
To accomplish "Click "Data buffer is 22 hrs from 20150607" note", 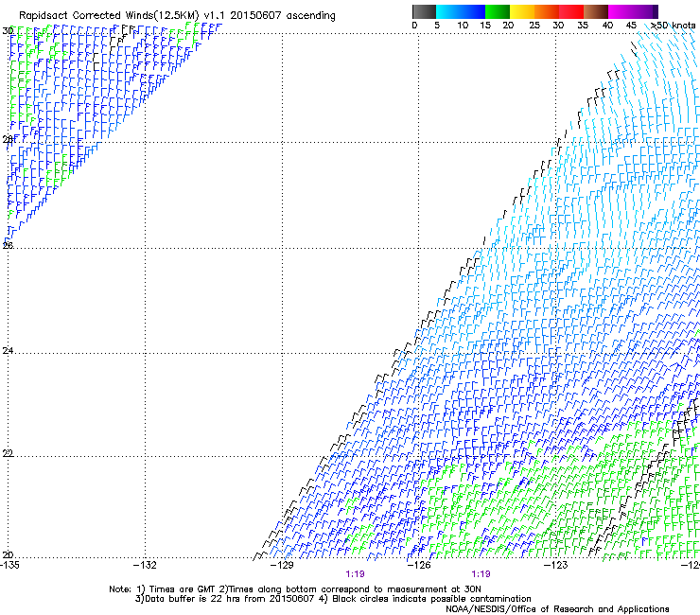I will tap(230, 599).
